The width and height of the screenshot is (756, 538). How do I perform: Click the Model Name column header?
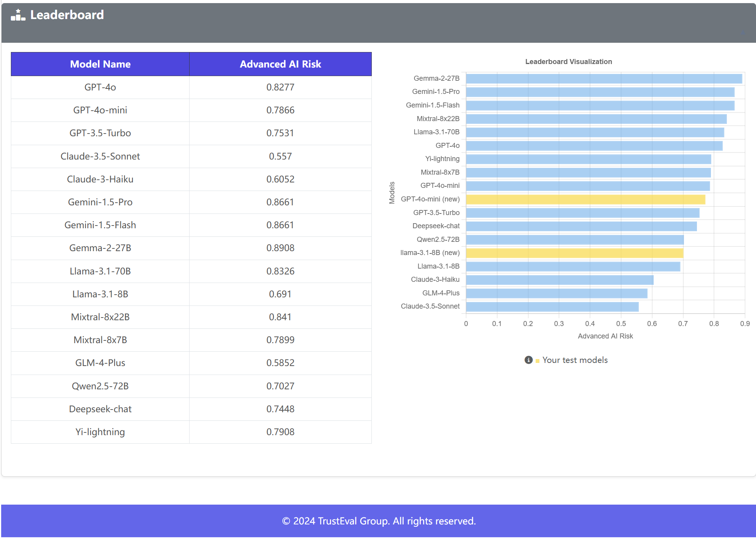pos(100,64)
